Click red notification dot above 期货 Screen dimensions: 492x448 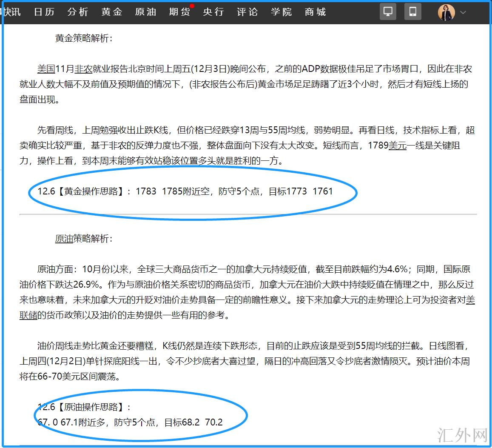click(x=192, y=6)
